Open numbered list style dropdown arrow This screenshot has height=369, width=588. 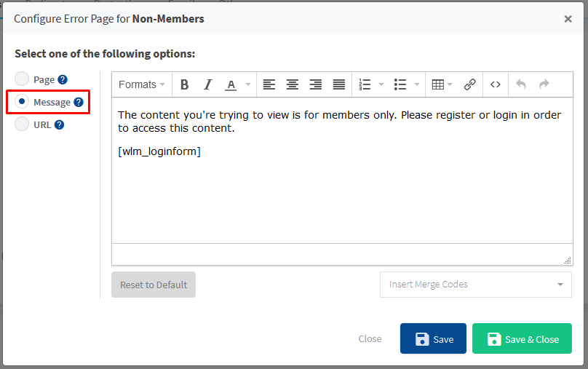pos(381,84)
